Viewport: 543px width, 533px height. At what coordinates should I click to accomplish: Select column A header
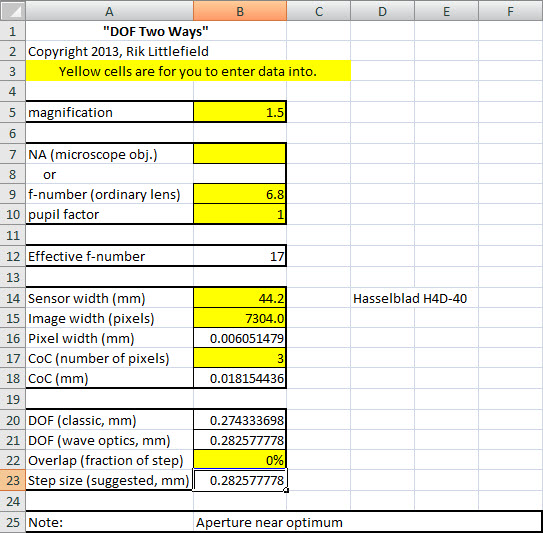coord(109,11)
